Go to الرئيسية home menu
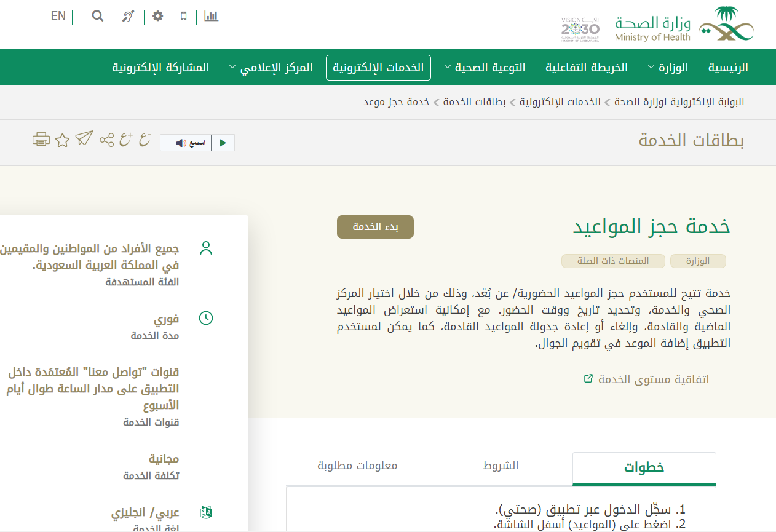The image size is (776, 532). click(x=728, y=68)
